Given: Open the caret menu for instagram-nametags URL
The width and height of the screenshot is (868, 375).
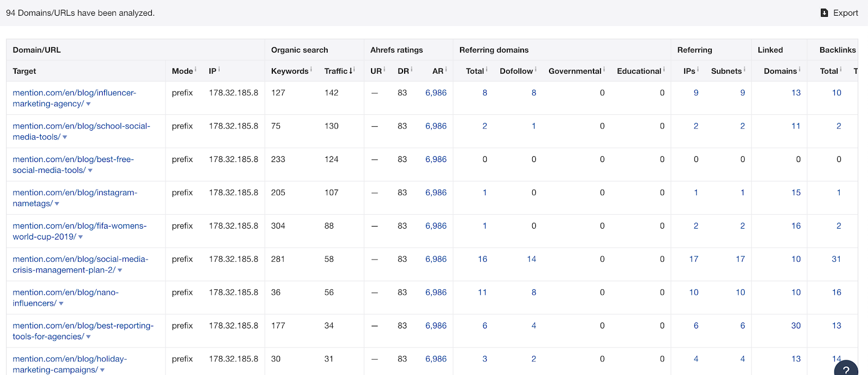Looking at the screenshot, I should [x=57, y=204].
